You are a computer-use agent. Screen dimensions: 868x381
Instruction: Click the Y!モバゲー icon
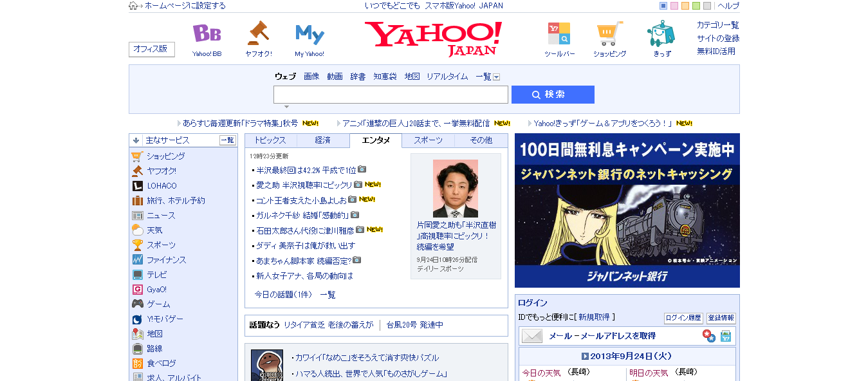(x=137, y=319)
